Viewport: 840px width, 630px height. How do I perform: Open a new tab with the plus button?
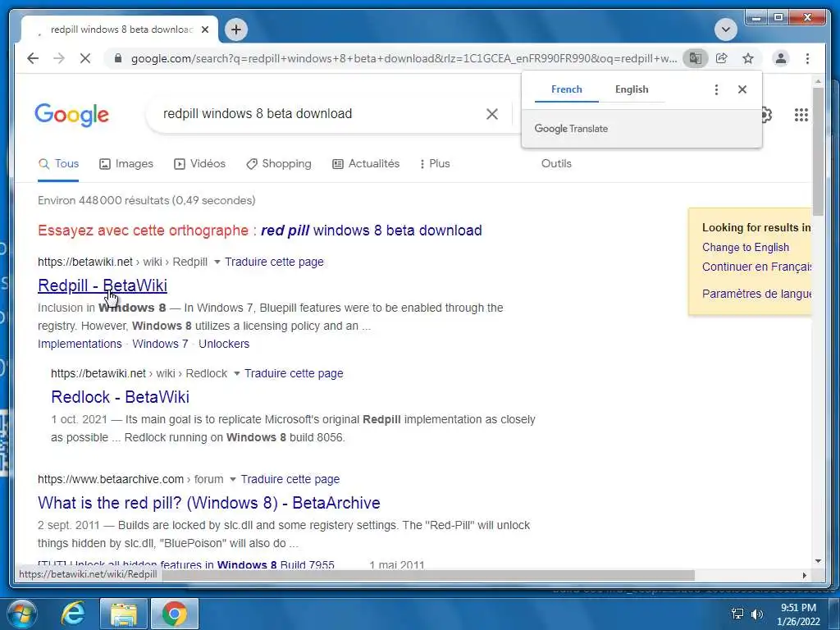(x=236, y=30)
